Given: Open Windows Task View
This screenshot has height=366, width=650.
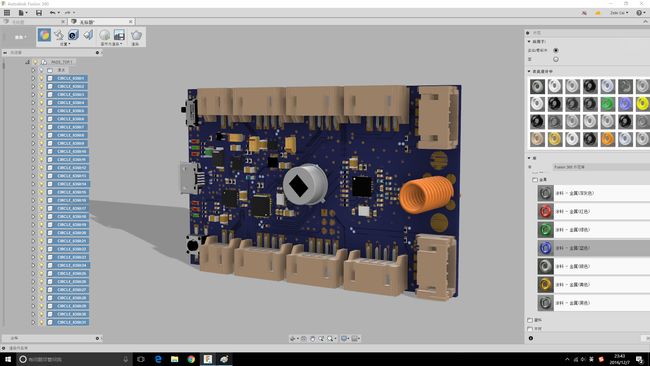Looking at the screenshot, I should [x=141, y=359].
